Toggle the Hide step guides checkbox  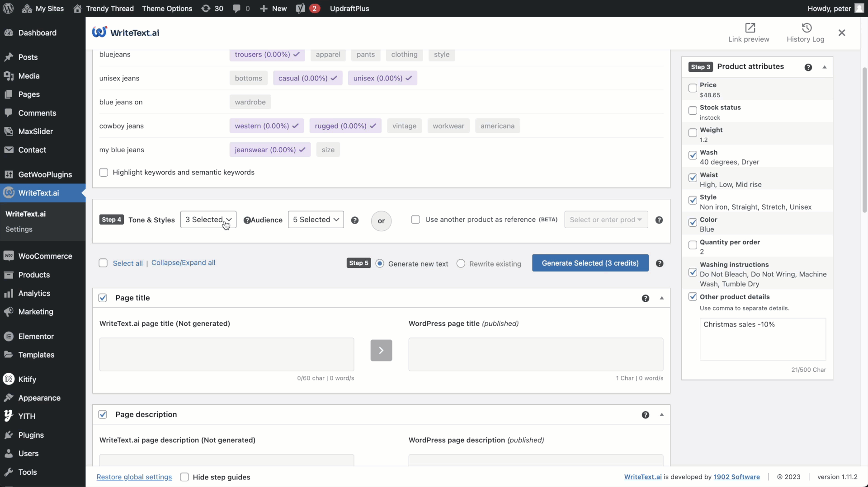pos(184,477)
